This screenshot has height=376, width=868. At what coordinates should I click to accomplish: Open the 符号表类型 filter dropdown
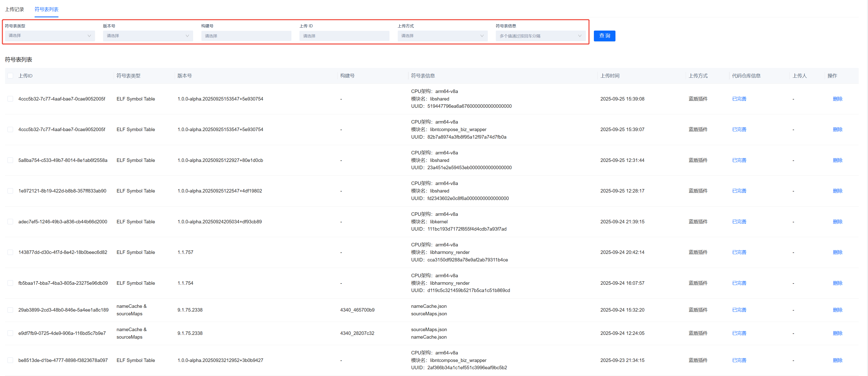50,36
